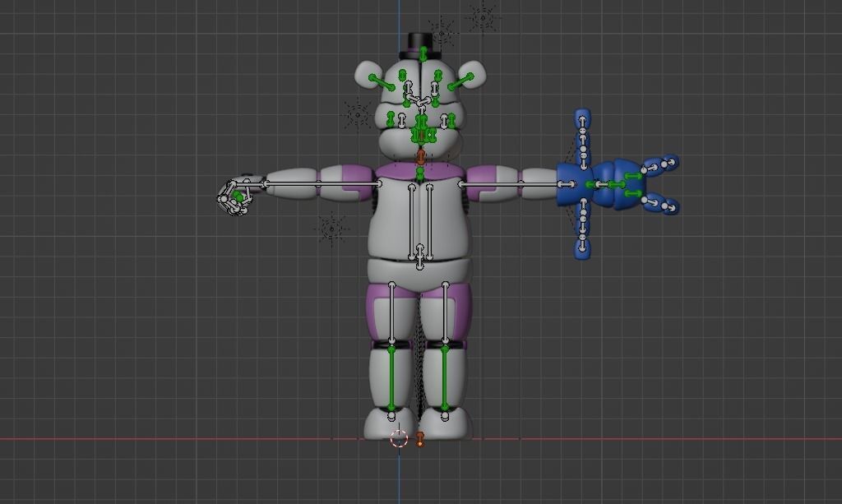The height and width of the screenshot is (504, 842).
Task: Select the lamp object near the bear's waist
Action: (331, 229)
